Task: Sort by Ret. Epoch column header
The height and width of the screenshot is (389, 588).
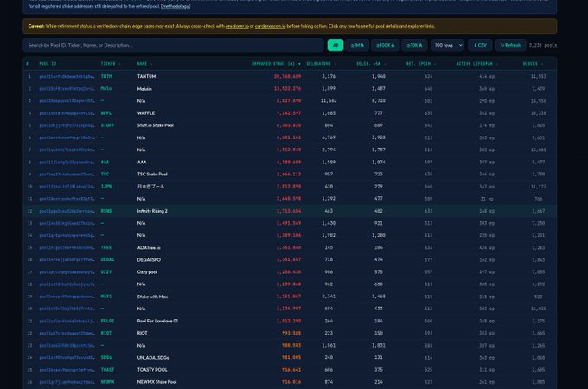Action: pyautogui.click(x=421, y=64)
